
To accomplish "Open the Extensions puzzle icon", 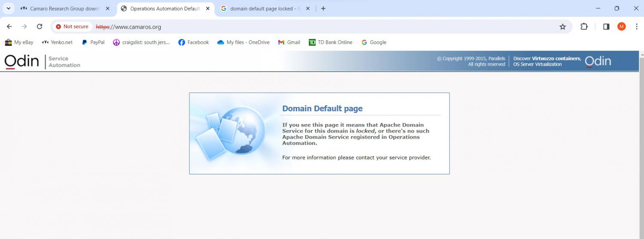I will (x=584, y=27).
